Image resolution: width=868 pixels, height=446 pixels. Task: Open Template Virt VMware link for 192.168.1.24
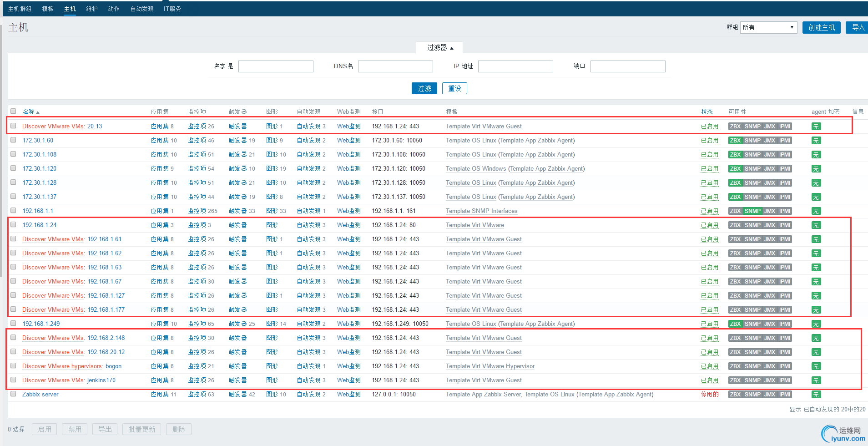(x=475, y=225)
